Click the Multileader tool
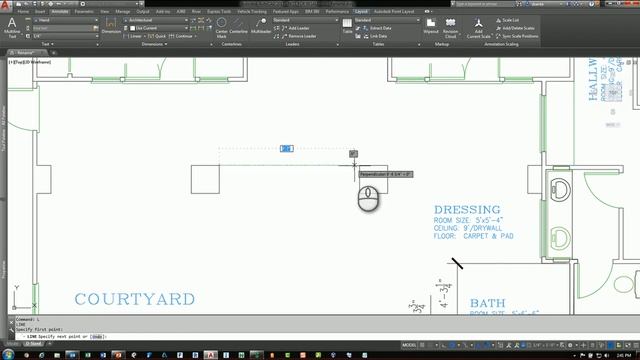 pyautogui.click(x=261, y=26)
